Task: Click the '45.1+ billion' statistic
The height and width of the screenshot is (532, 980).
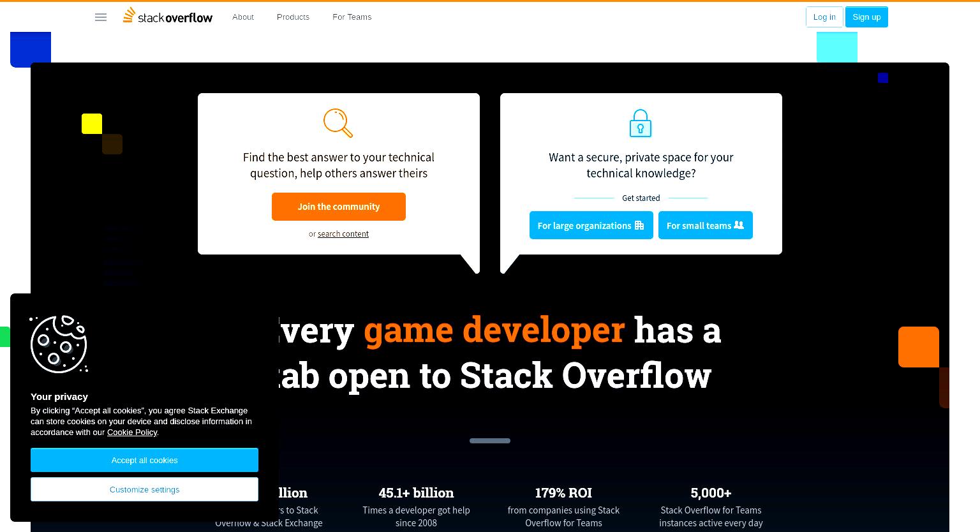Action: click(416, 493)
